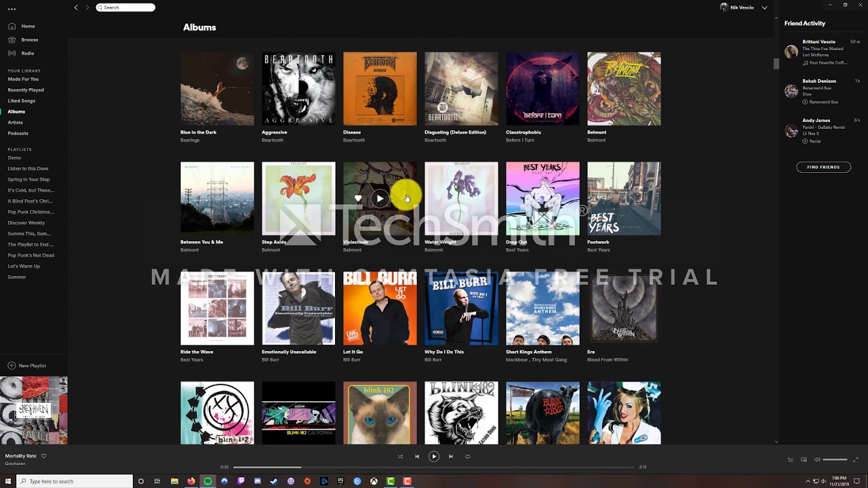The height and width of the screenshot is (488, 868).
Task: Open the connect to a device menu
Action: [x=804, y=460]
